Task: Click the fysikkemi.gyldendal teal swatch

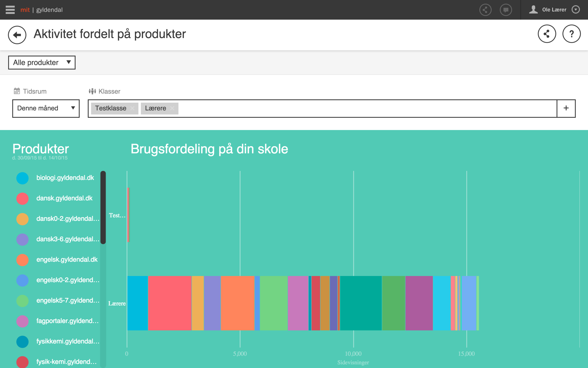Action: click(22, 342)
